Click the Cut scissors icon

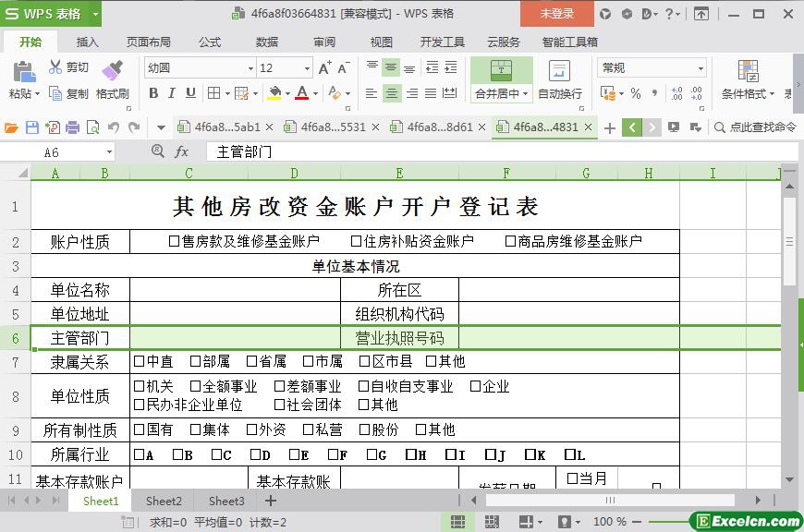(56, 67)
